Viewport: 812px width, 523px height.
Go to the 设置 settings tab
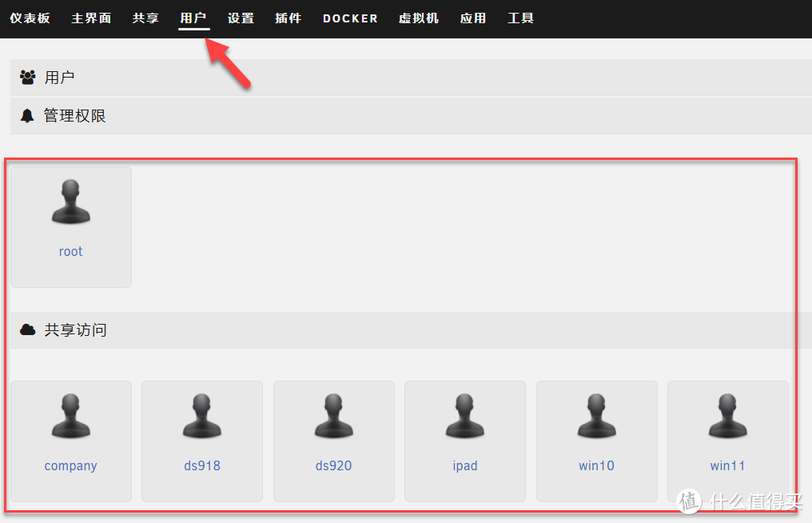(x=241, y=18)
